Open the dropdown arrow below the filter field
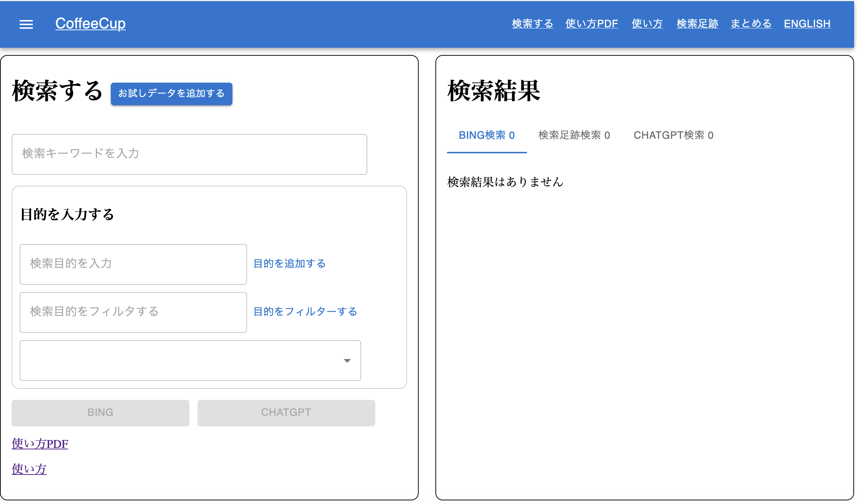This screenshot has height=504, width=857. coord(347,361)
